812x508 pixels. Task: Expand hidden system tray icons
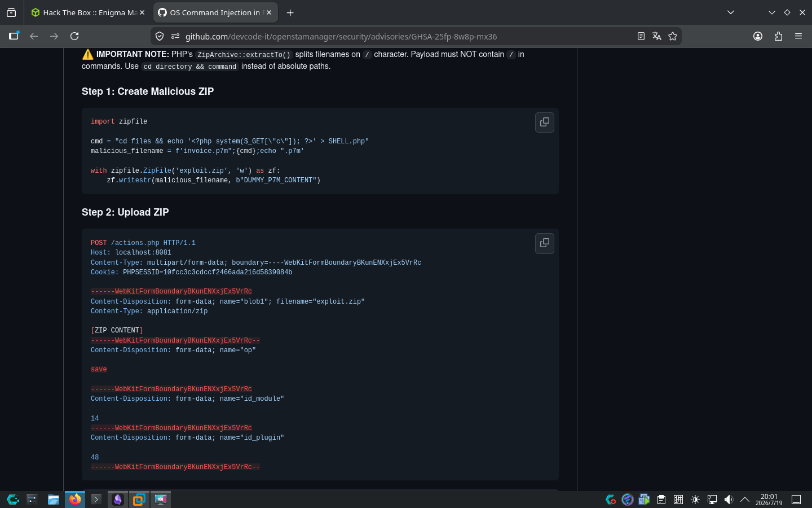(745, 500)
